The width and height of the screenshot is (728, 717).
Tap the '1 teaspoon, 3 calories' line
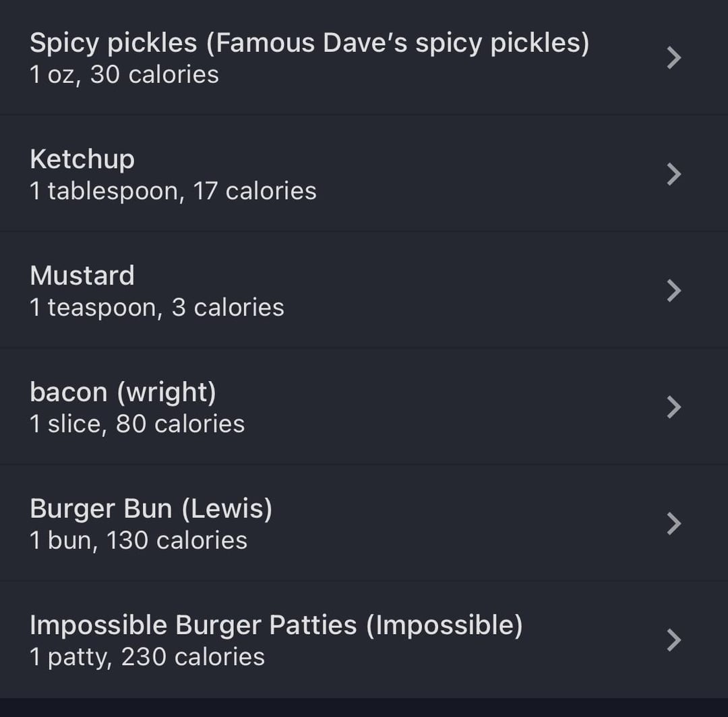click(x=157, y=308)
